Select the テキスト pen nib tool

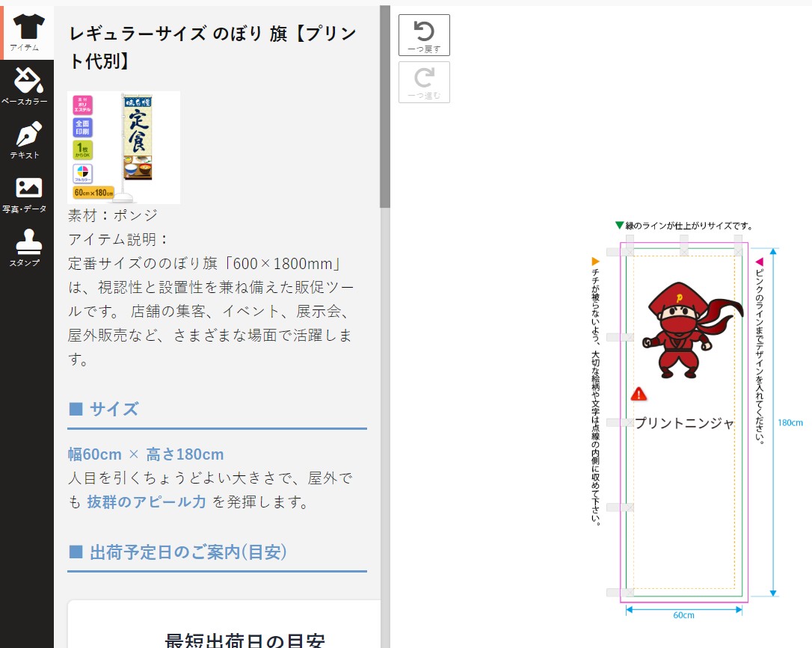point(27,140)
